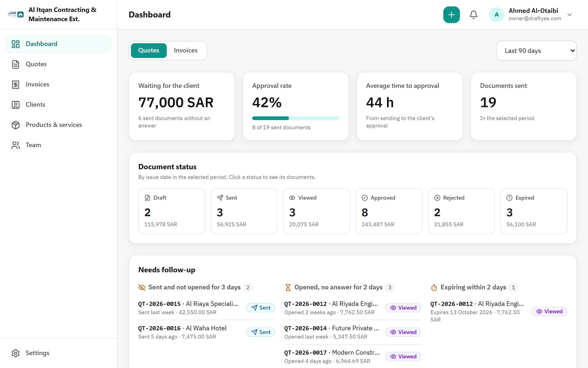
Task: Click the Sent and not opened eye-off icon
Action: point(142,287)
